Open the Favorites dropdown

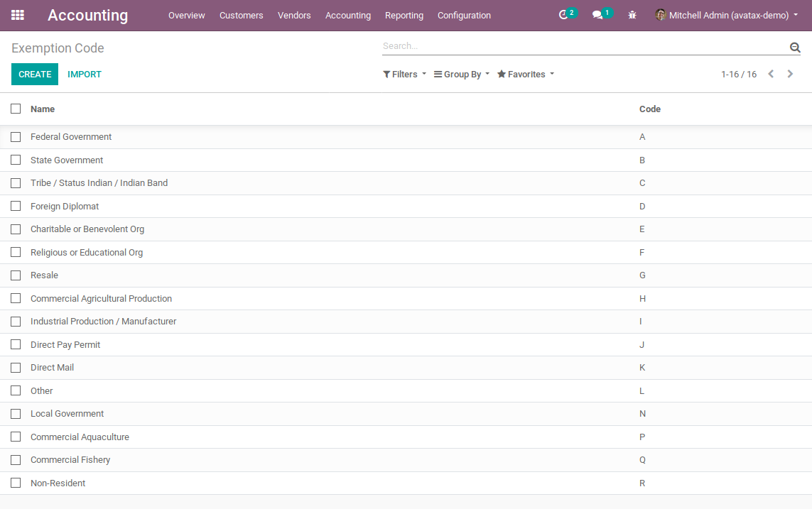pos(526,75)
